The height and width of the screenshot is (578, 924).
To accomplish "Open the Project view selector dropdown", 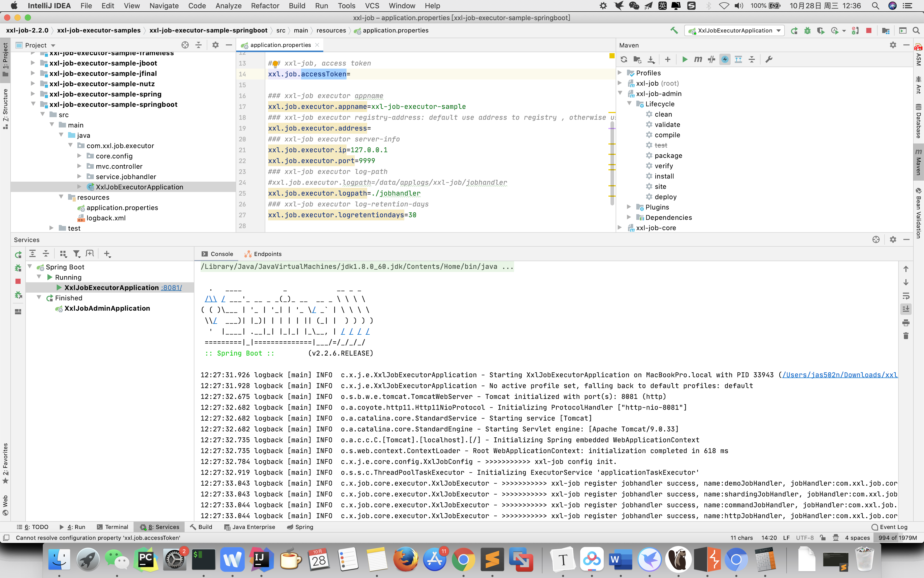I will (x=36, y=45).
